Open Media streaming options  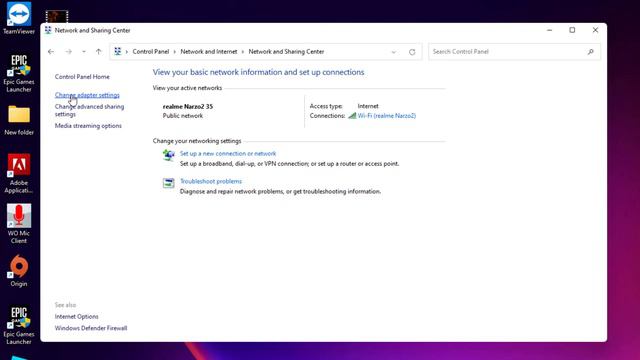click(88, 126)
